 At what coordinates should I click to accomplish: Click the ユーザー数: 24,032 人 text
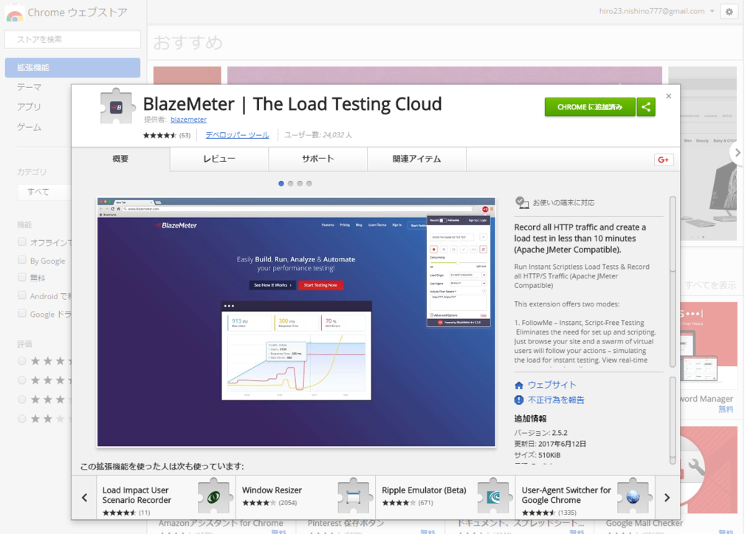(x=318, y=135)
